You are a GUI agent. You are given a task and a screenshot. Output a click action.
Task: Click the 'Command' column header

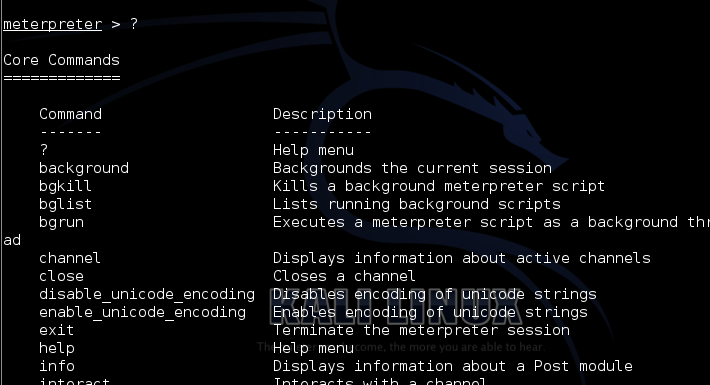tap(71, 114)
